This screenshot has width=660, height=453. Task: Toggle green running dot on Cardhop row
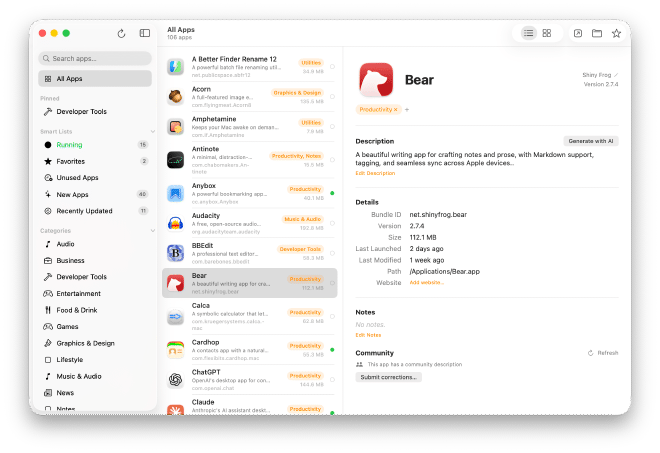click(333, 350)
